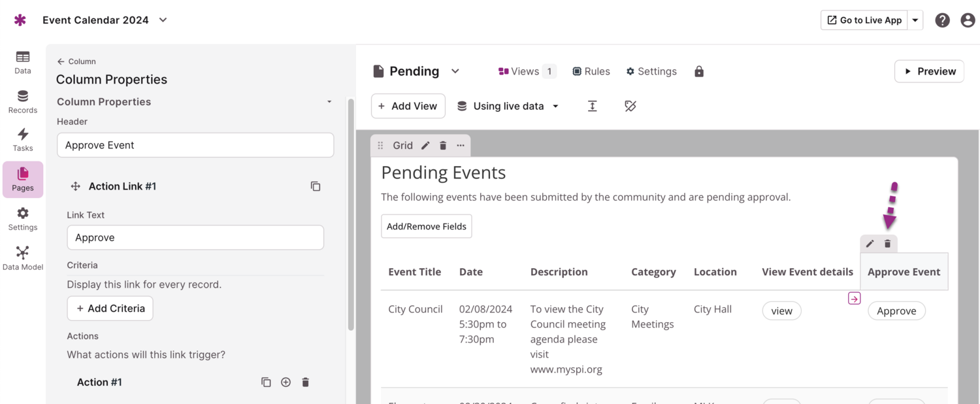Delete Action #1 using trash icon
The height and width of the screenshot is (404, 980).
point(305,382)
